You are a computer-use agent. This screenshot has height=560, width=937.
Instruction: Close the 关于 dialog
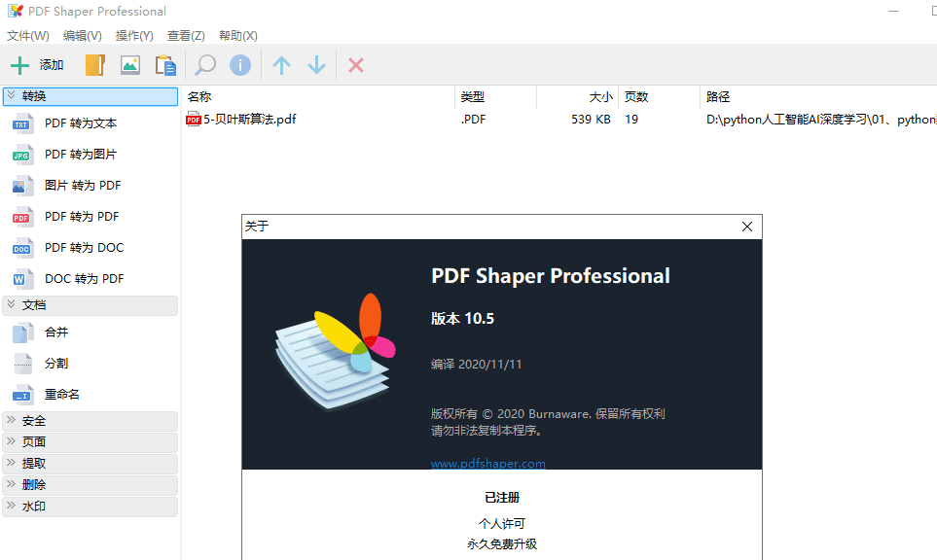pyautogui.click(x=747, y=227)
